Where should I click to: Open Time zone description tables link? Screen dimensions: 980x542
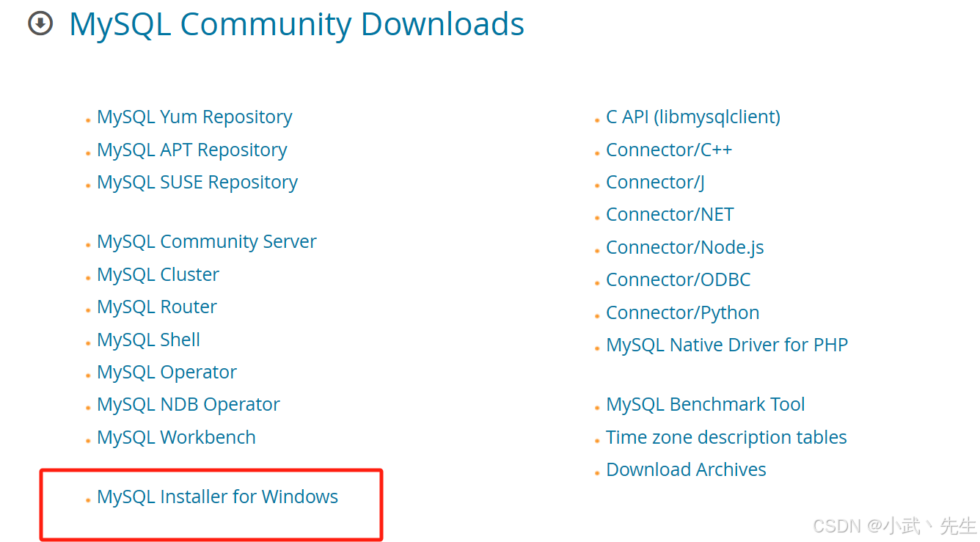(726, 437)
